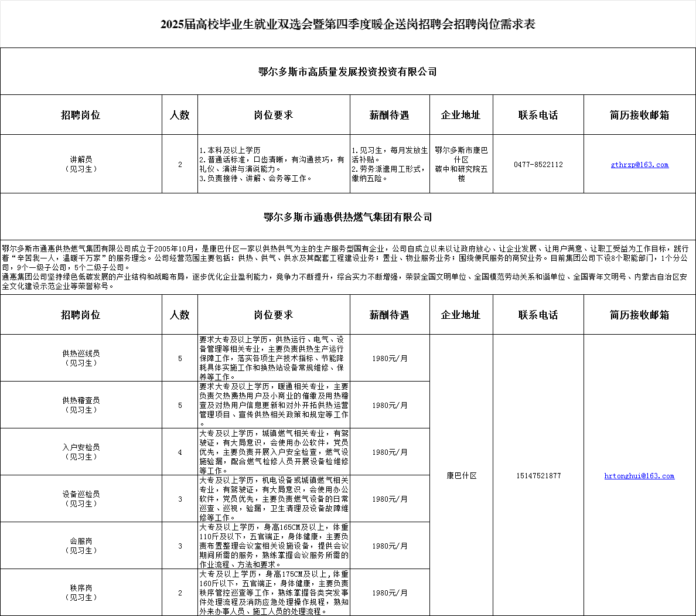This screenshot has width=696, height=616.
Task: Click company name 鄂尔多斯市高质量发展投资投资有限公司
Action: [348, 72]
